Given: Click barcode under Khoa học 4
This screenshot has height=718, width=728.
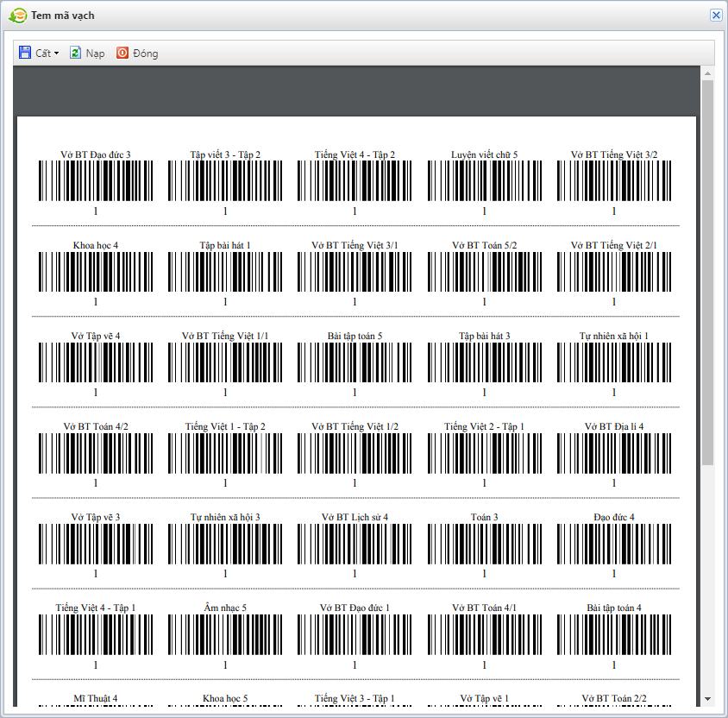Looking at the screenshot, I should point(96,272).
